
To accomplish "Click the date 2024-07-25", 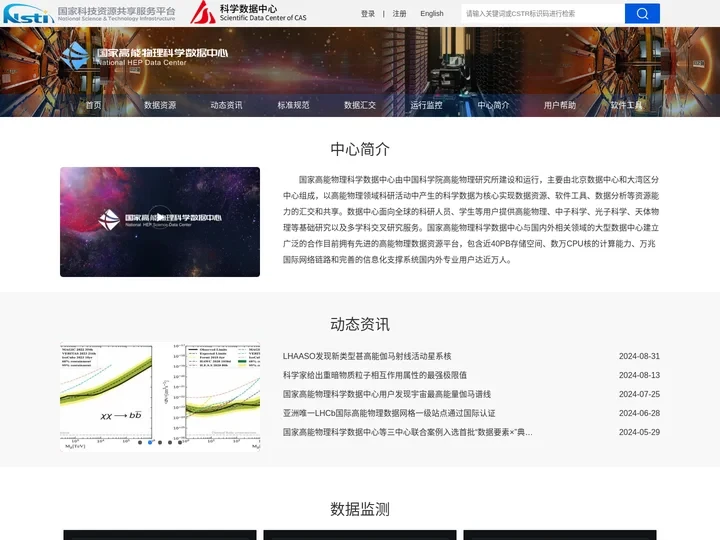I will tap(639, 394).
